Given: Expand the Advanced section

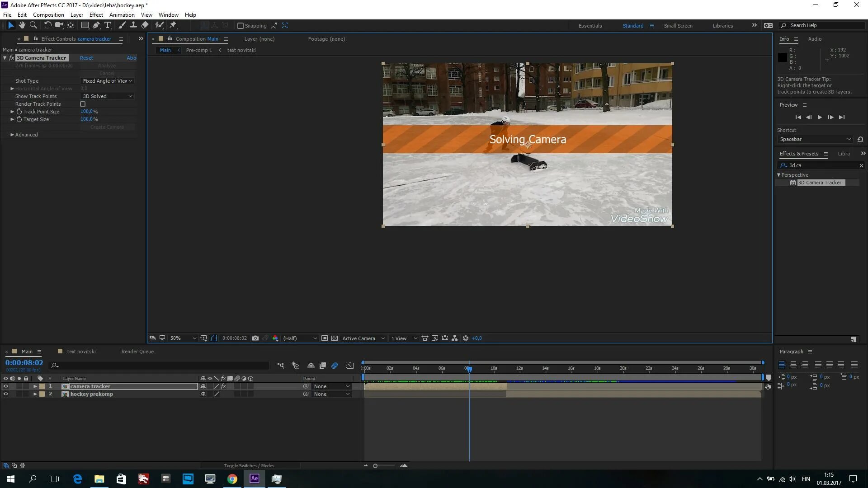Looking at the screenshot, I should (12, 135).
